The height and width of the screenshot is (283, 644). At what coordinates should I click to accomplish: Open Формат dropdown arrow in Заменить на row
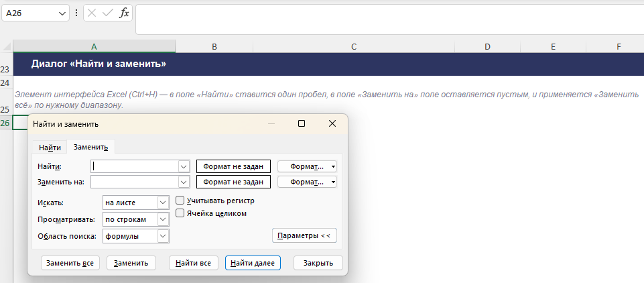(333, 182)
